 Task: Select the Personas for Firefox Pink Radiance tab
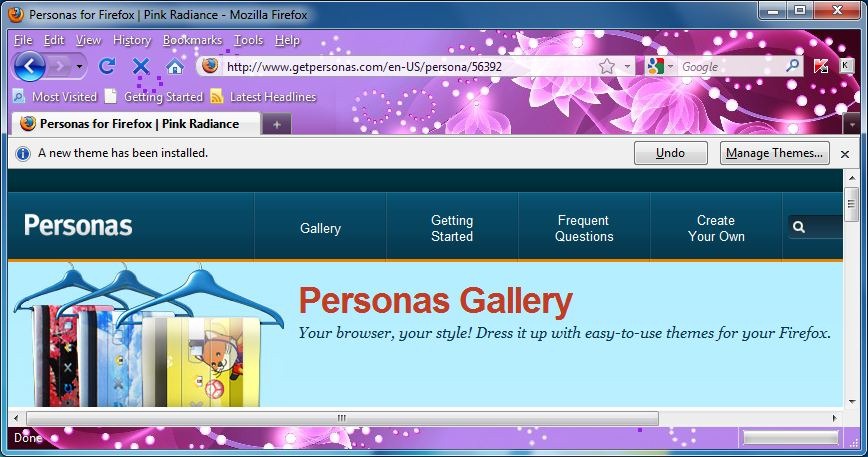pyautogui.click(x=136, y=123)
